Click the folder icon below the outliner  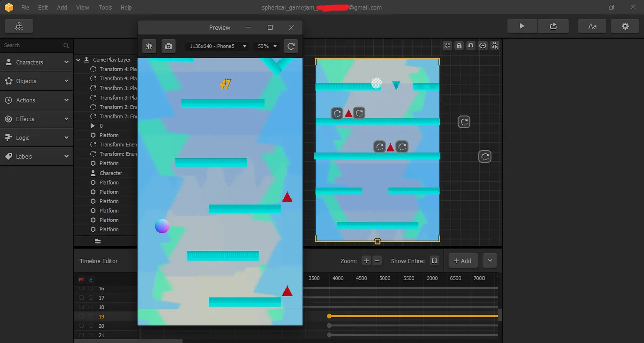(98, 241)
